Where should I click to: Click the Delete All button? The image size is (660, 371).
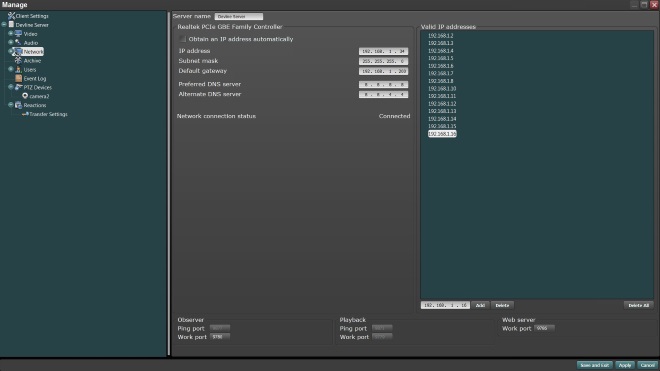(639, 305)
